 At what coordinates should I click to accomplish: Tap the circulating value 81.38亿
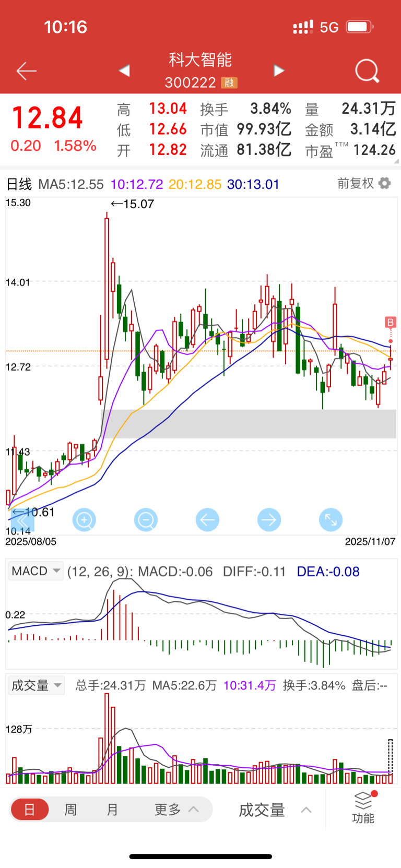tap(264, 150)
